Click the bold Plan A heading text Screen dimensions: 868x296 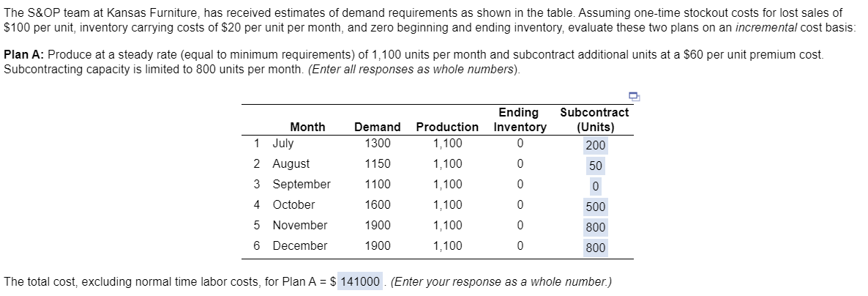[x=24, y=55]
